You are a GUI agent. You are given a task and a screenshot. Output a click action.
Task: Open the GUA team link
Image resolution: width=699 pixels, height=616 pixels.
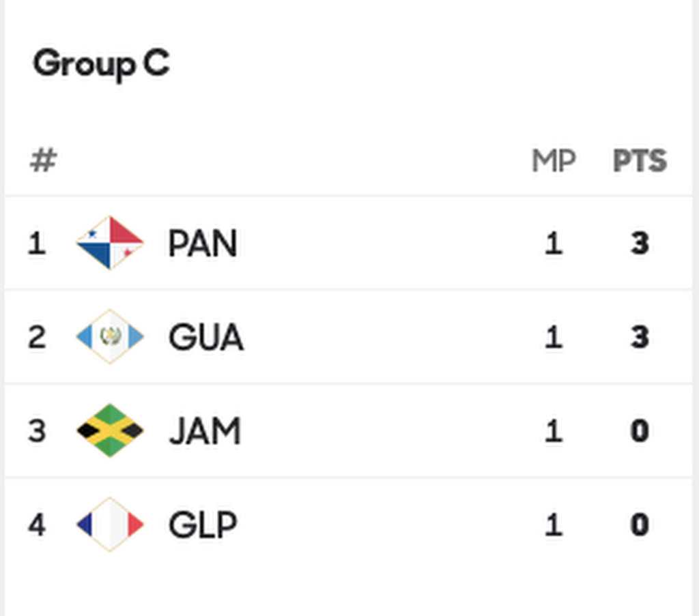click(205, 337)
